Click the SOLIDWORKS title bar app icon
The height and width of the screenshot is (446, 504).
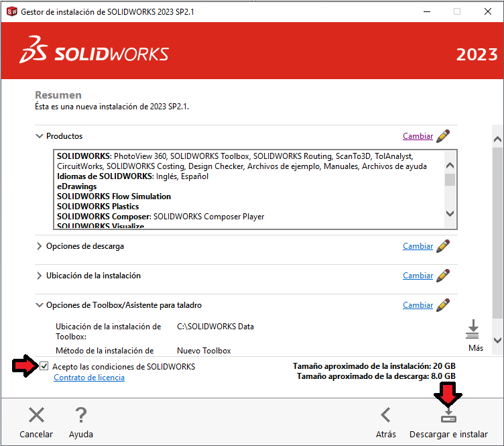[x=11, y=11]
